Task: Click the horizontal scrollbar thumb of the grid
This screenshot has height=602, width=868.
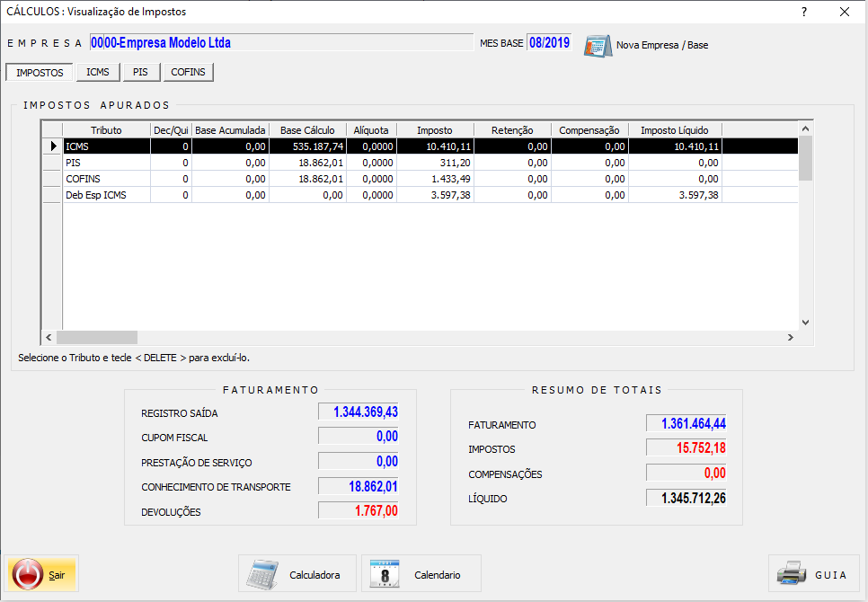Action: coord(97,337)
